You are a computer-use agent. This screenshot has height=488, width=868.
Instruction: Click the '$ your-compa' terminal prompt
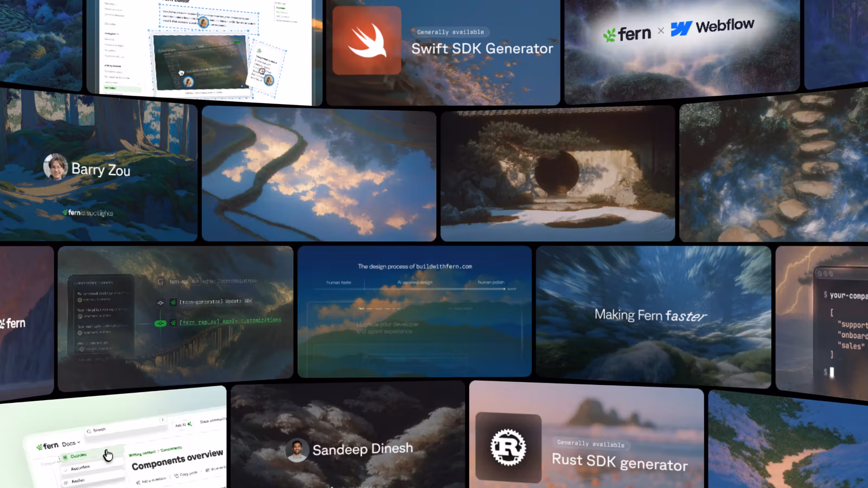pos(845,296)
